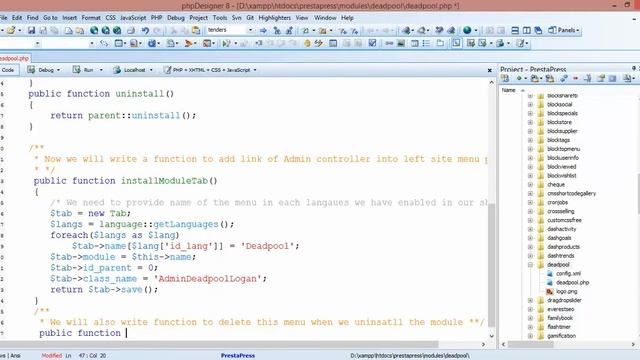
Task: Click the print icon in main toolbar
Action: click(131, 30)
